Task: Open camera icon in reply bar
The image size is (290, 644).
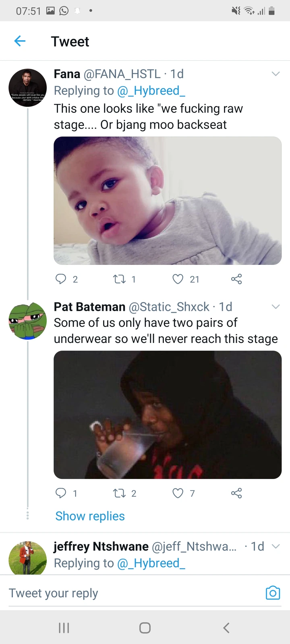Action: (273, 592)
